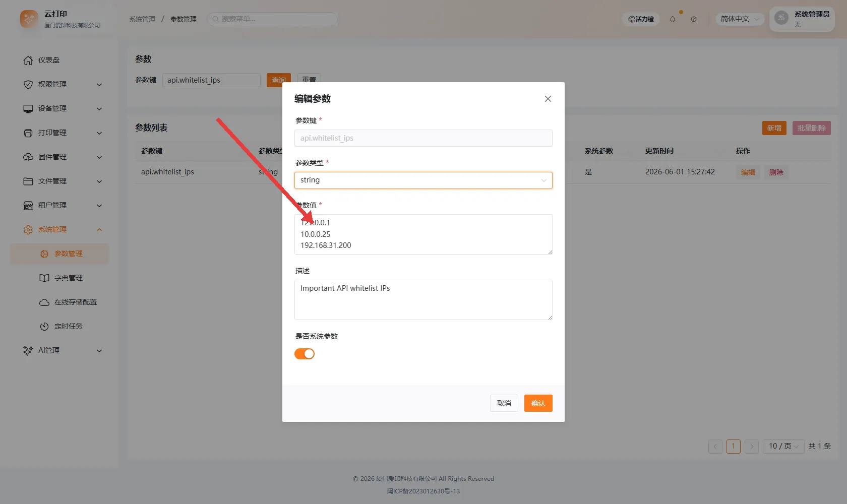Click the 设备管理 monitor icon

click(28, 109)
